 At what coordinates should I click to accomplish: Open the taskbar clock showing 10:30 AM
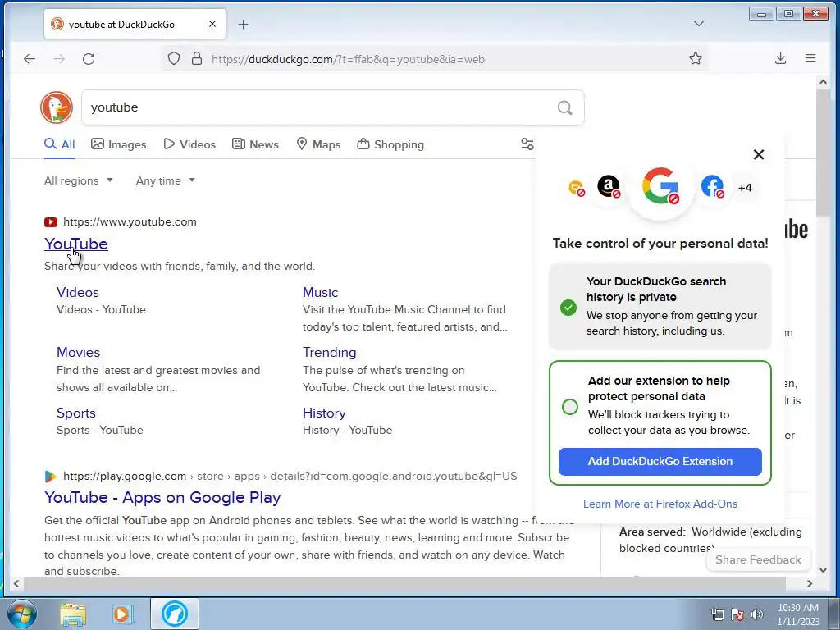[x=798, y=614]
